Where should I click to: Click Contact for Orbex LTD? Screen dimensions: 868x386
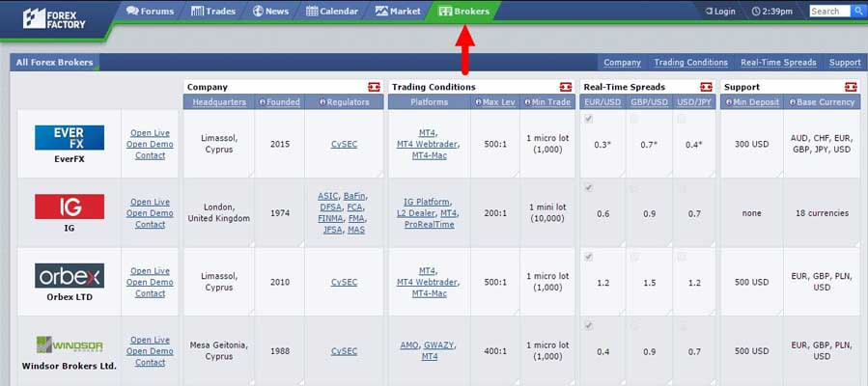click(x=150, y=293)
